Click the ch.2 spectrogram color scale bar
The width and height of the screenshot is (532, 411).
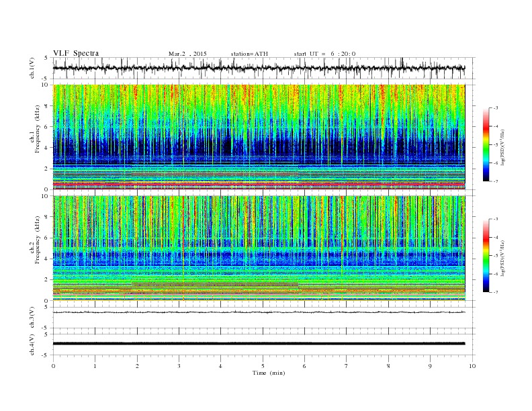pos(486,256)
